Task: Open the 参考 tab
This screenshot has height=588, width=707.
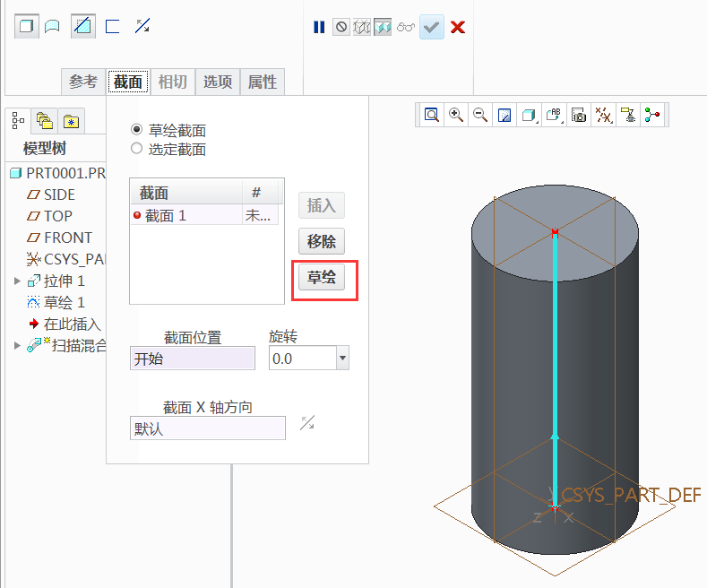Action: 83,82
